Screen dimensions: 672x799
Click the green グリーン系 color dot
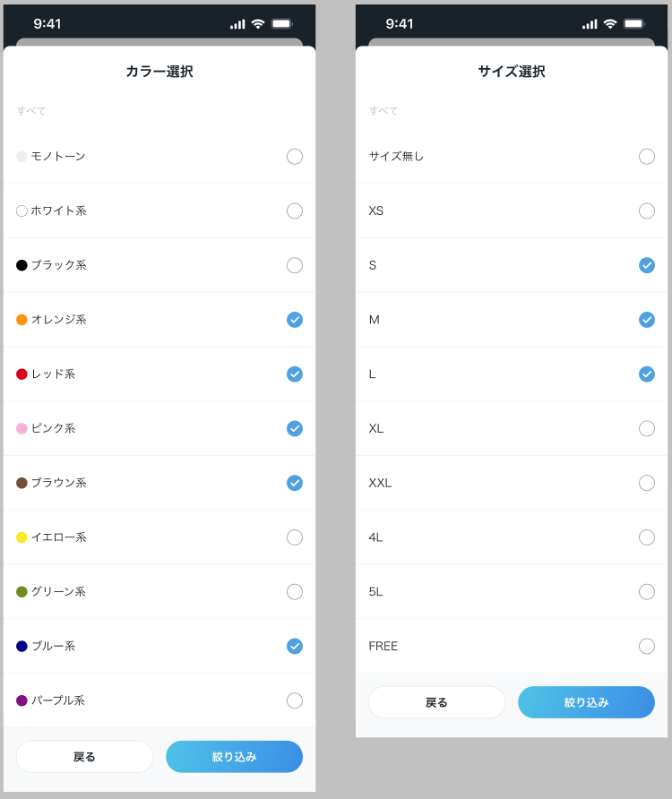[x=22, y=592]
